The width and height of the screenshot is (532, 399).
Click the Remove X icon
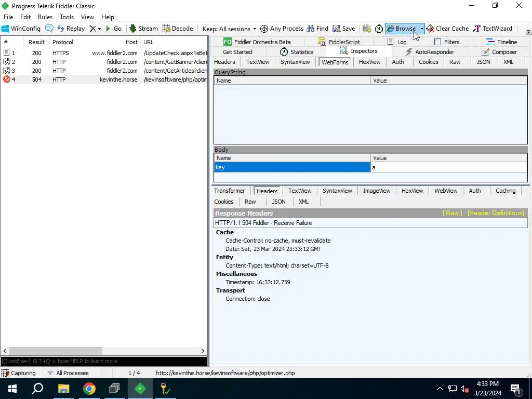(x=92, y=29)
